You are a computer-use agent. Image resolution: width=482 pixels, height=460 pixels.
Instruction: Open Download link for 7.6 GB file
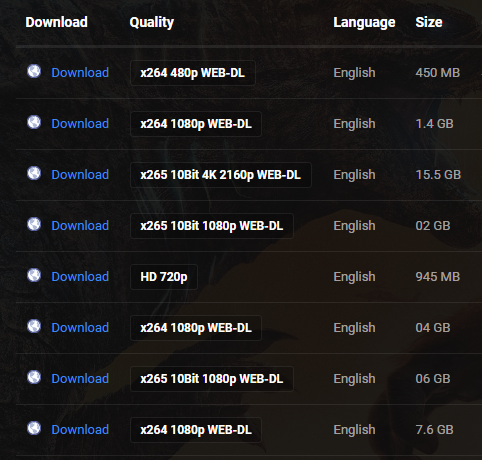tap(80, 430)
